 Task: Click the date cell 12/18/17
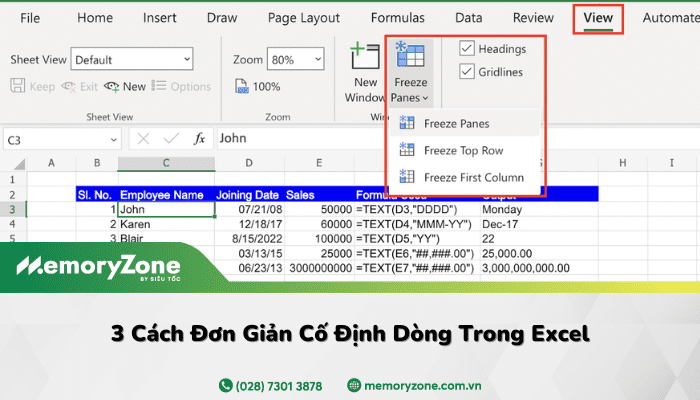[x=249, y=224]
